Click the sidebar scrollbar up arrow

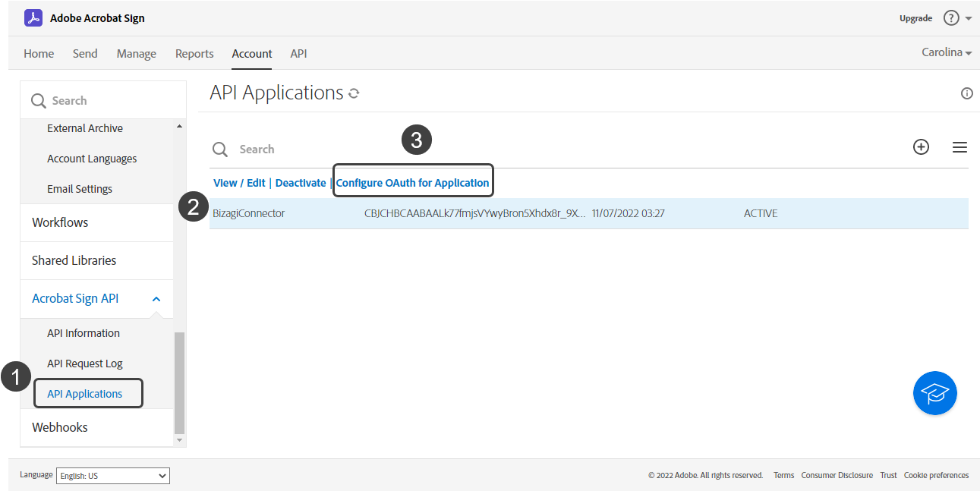(x=179, y=126)
